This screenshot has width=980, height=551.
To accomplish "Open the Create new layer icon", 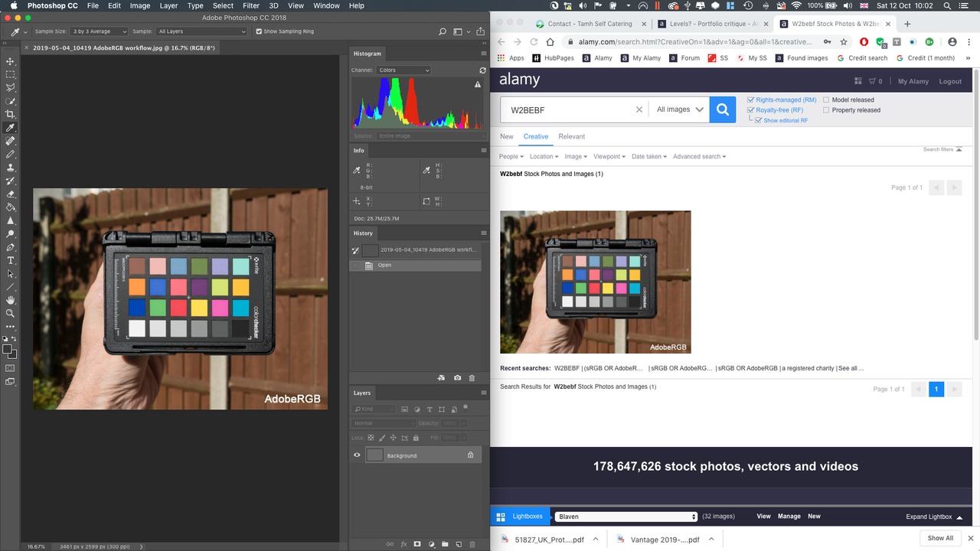I will 459,543.
